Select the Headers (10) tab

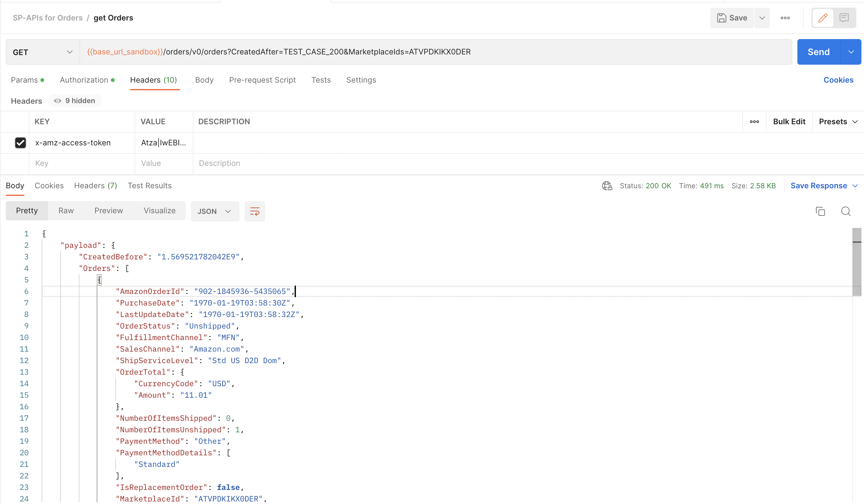point(154,80)
